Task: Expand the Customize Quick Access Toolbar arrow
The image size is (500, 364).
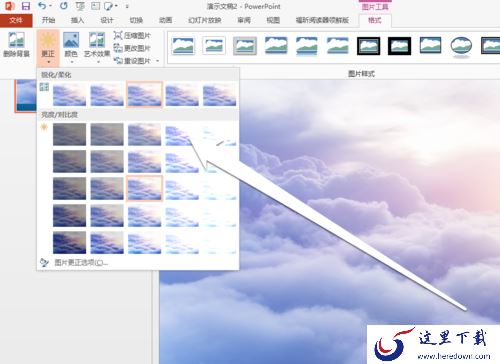Action: [127, 6]
